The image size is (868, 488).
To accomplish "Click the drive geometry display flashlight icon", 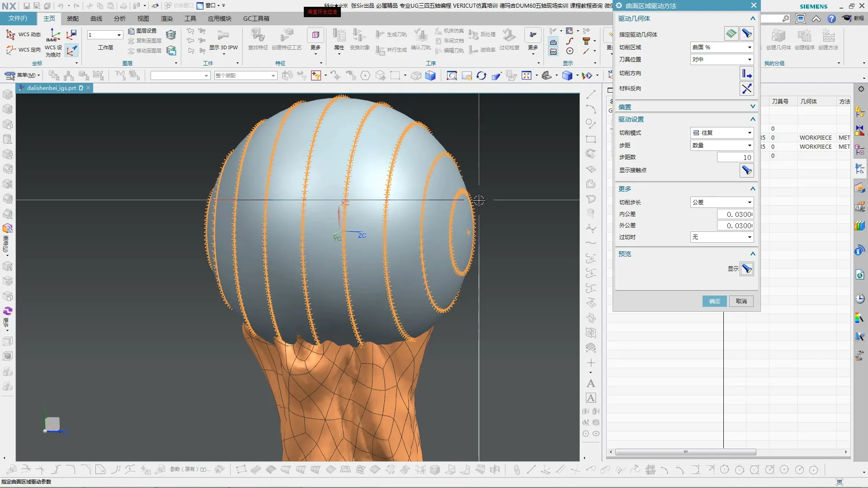I will (x=747, y=34).
